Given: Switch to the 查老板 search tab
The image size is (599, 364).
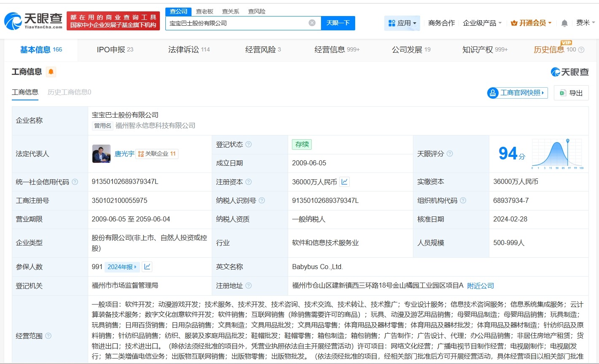Looking at the screenshot, I should (x=204, y=11).
